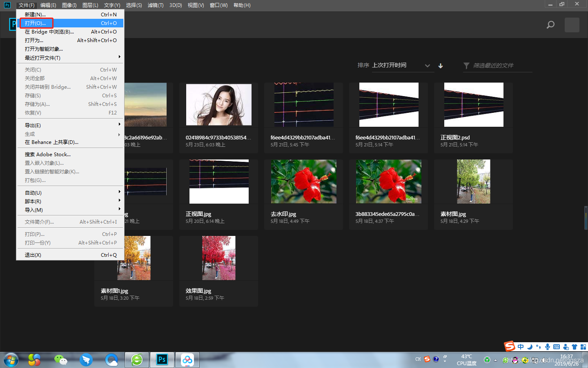
Task: Open the 帮助(H) menu
Action: click(x=242, y=5)
